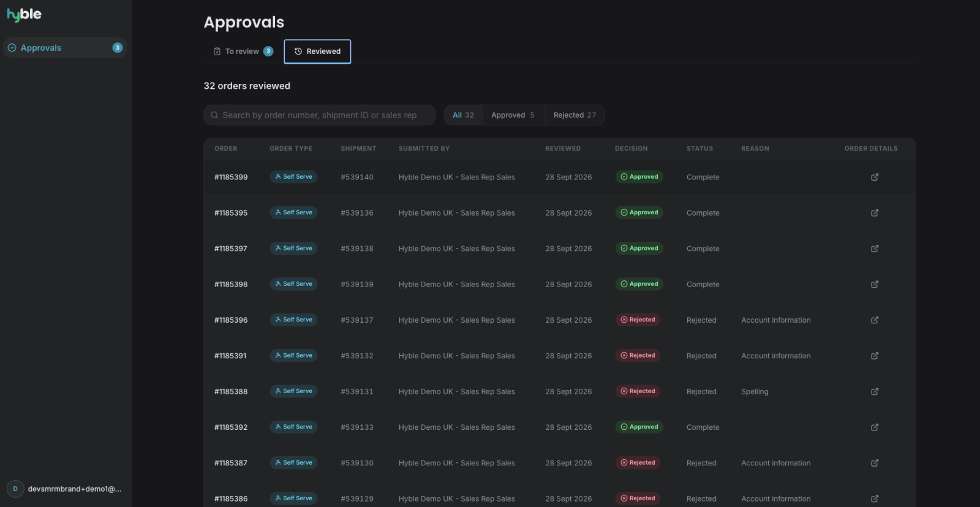Filter by Approved orders

click(x=513, y=115)
